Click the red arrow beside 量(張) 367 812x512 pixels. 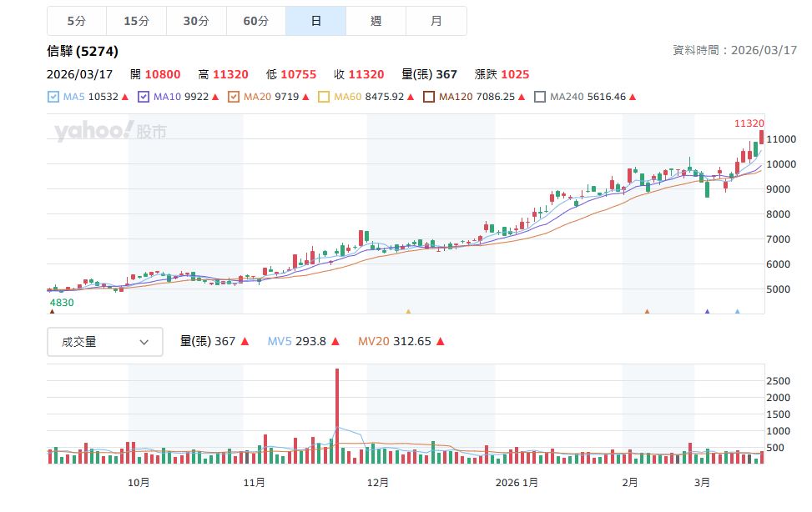243,341
